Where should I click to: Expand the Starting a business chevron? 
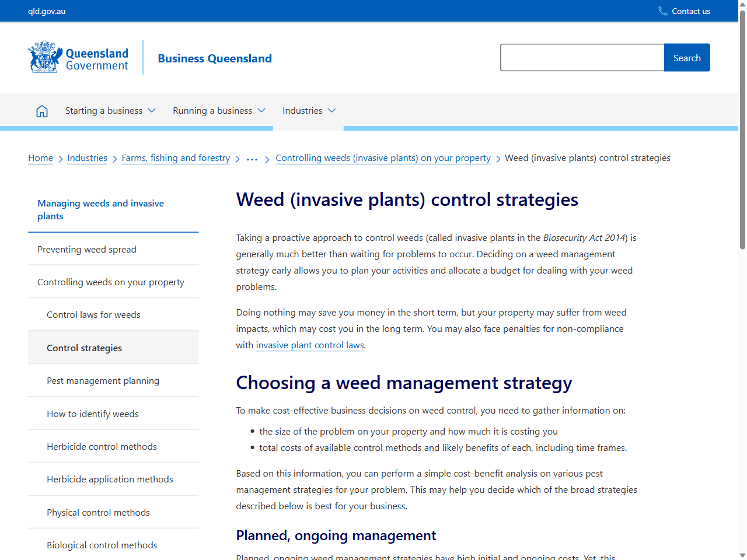152,110
